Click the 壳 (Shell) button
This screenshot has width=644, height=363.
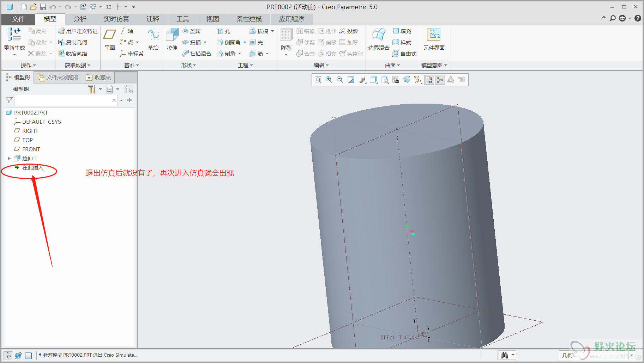tap(257, 43)
